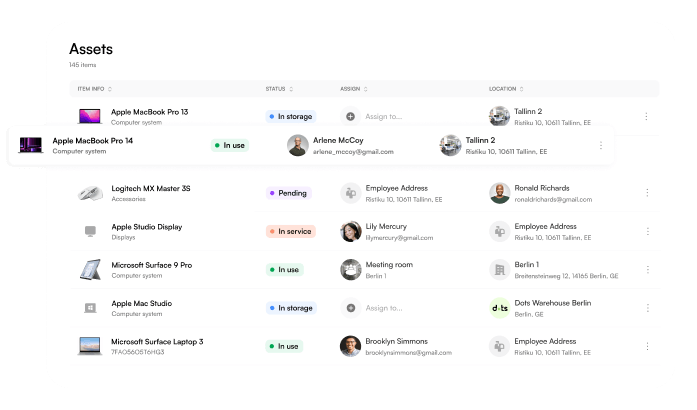The height and width of the screenshot is (410, 697).
Task: Open the Apple Mac Studio item name
Action: tap(141, 303)
